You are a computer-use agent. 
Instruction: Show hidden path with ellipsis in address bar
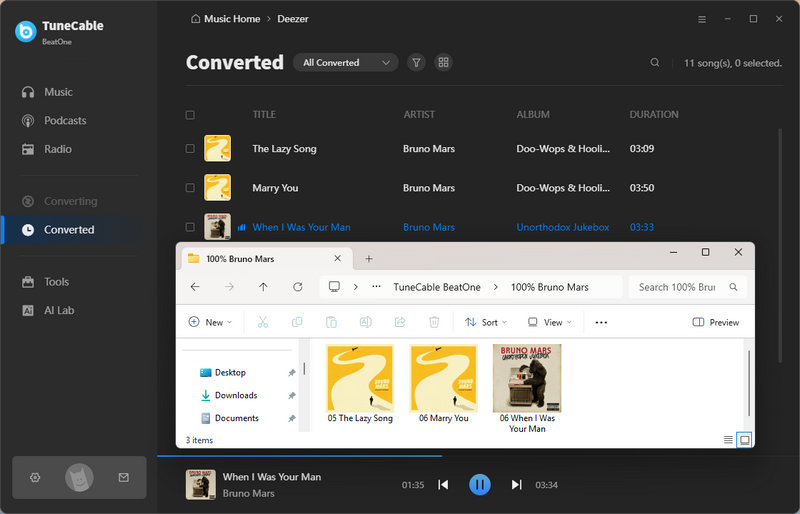(x=376, y=287)
